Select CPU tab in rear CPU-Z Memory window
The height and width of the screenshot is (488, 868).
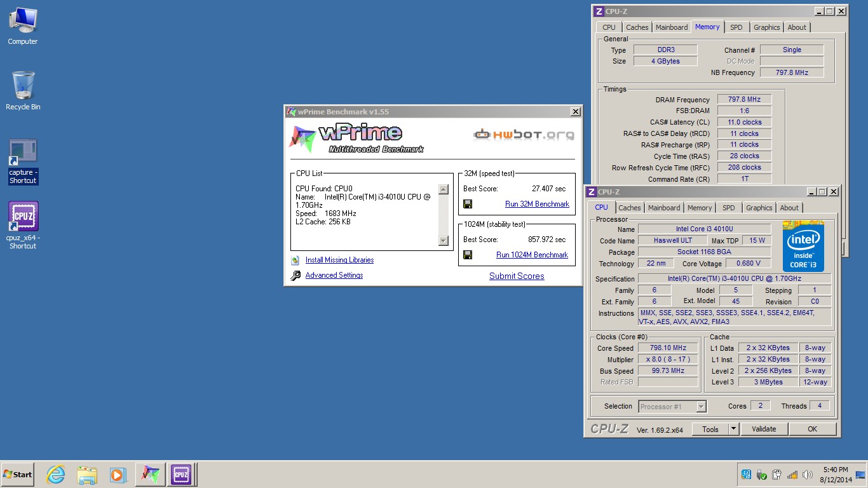[609, 27]
